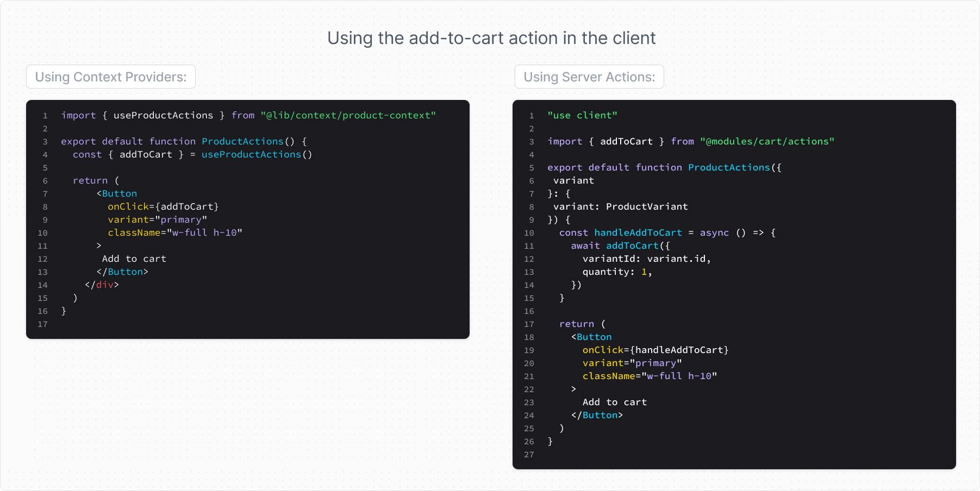Click the "Using Server Actions:" label
This screenshot has width=980, height=491.
coord(589,77)
